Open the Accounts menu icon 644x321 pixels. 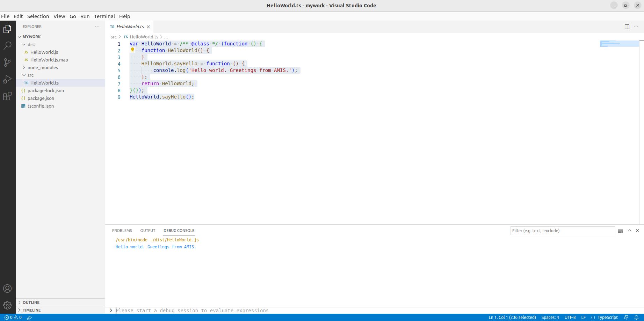click(7, 289)
